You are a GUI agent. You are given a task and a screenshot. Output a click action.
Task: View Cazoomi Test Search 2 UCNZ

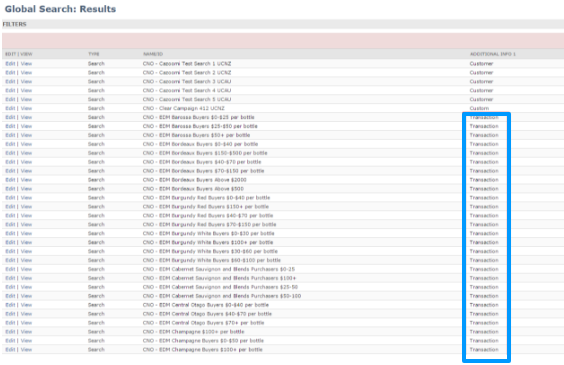[x=26, y=73]
